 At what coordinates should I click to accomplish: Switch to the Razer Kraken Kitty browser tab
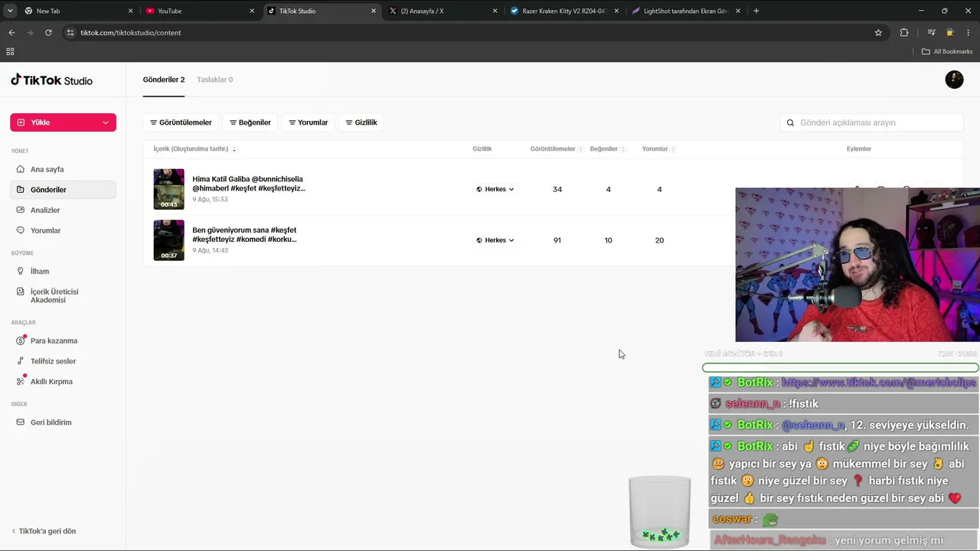[x=564, y=11]
